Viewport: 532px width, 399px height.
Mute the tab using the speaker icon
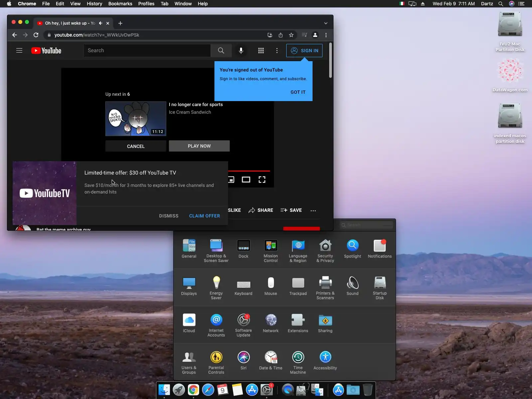click(x=100, y=23)
